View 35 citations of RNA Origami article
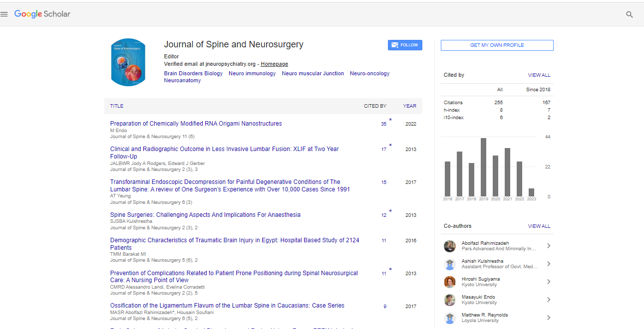 coord(384,124)
